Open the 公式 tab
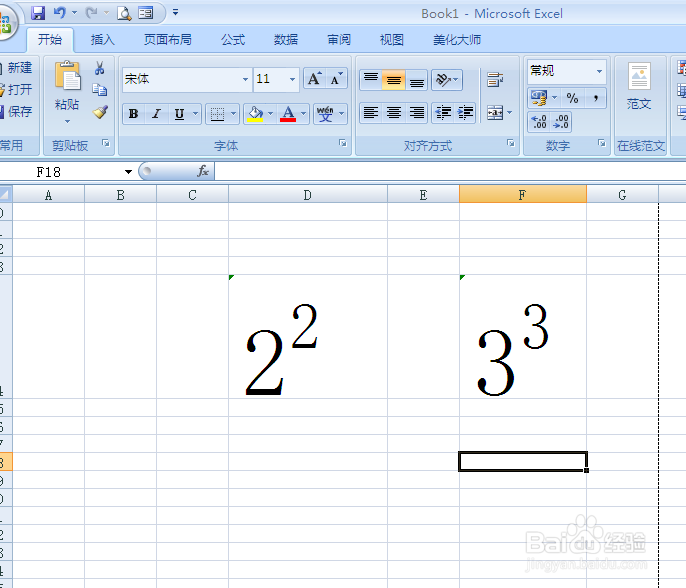The height and width of the screenshot is (588, 686). [233, 40]
